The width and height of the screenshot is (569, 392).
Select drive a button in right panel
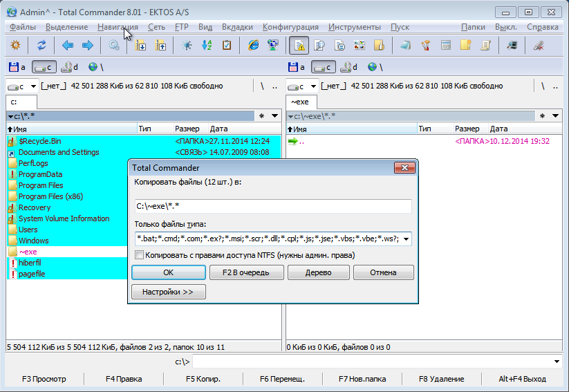[297, 67]
